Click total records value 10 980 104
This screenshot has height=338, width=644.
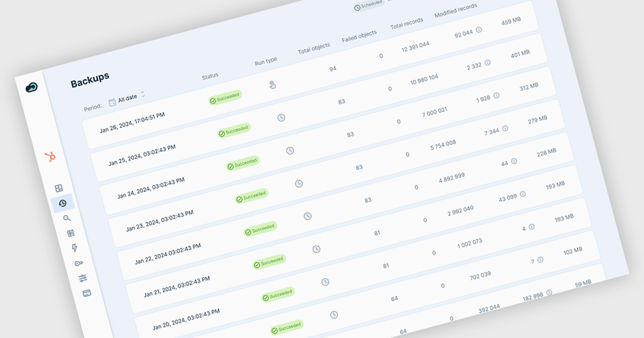(424, 79)
